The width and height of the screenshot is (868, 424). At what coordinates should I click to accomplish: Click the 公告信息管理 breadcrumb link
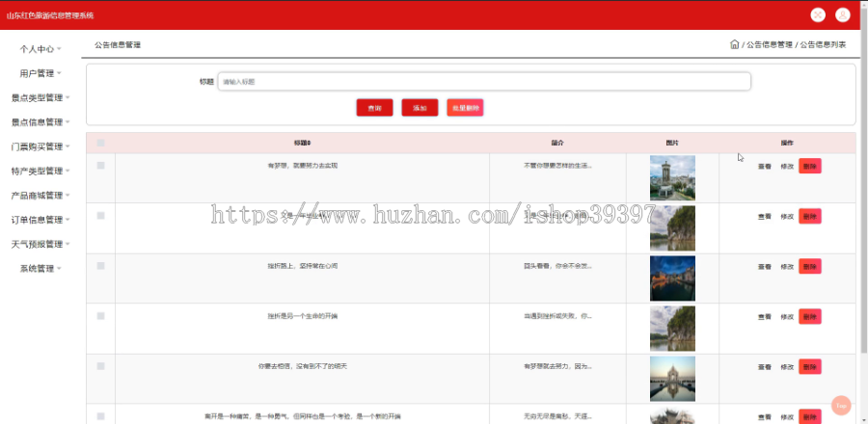(770, 44)
